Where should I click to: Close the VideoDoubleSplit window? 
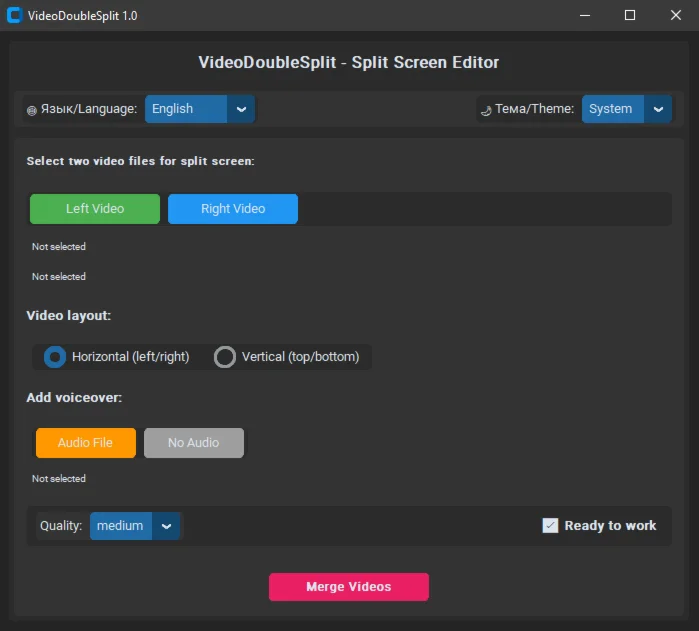[x=675, y=15]
